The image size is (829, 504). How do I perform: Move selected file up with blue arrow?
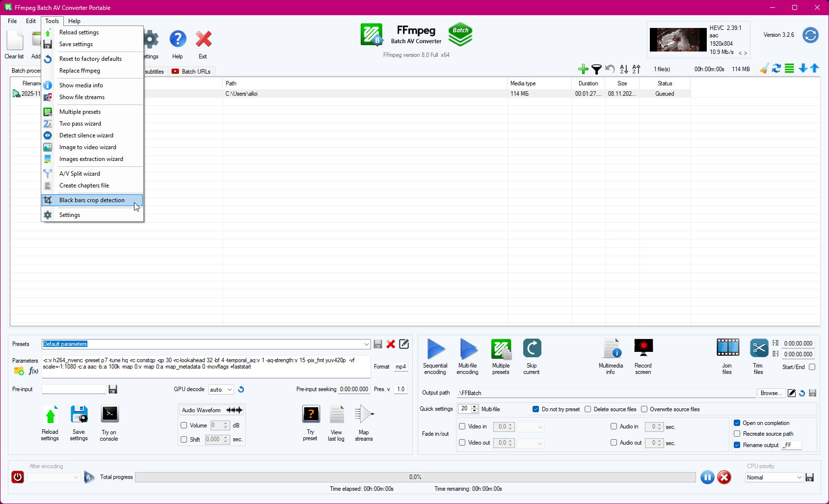[815, 68]
